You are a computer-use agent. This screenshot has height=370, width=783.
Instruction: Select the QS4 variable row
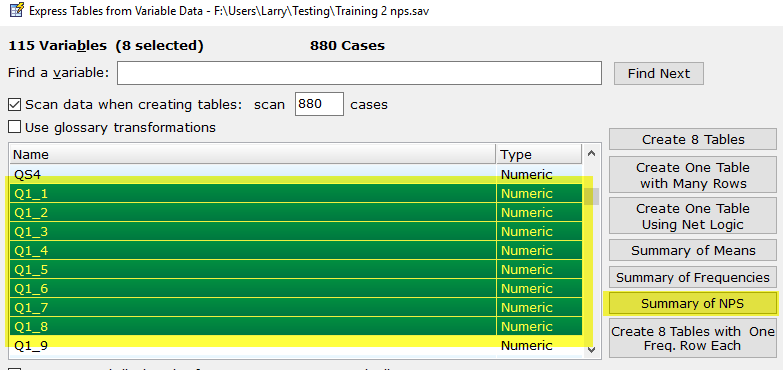(296, 174)
